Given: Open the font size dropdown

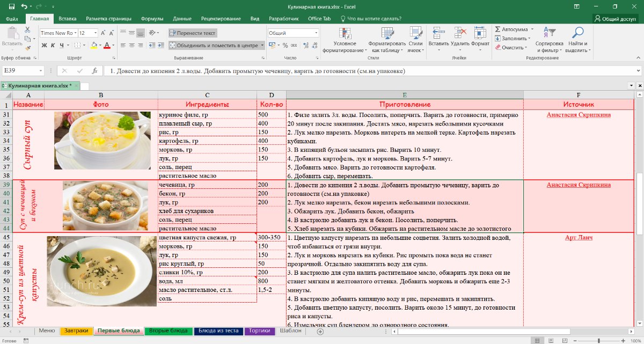Looking at the screenshot, I should pos(96,33).
